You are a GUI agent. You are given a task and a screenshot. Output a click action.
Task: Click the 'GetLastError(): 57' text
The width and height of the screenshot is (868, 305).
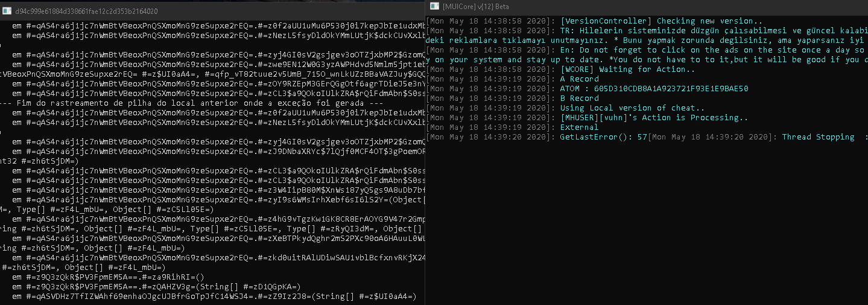click(604, 137)
